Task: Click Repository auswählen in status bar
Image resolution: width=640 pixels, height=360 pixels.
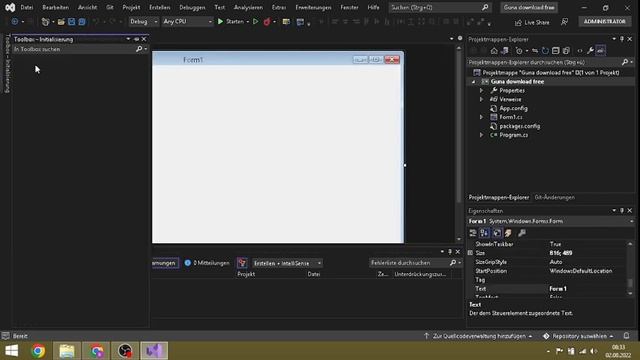Action: tap(578, 336)
